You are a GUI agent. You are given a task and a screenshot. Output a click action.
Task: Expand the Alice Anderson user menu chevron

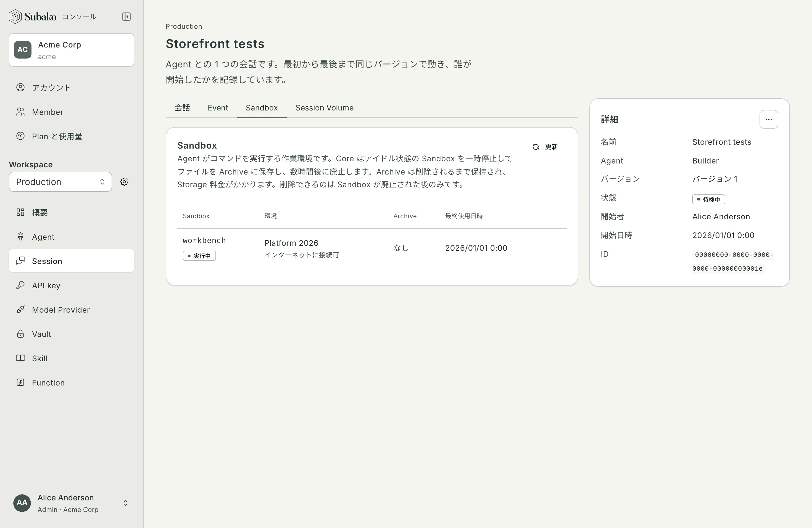[x=125, y=503]
